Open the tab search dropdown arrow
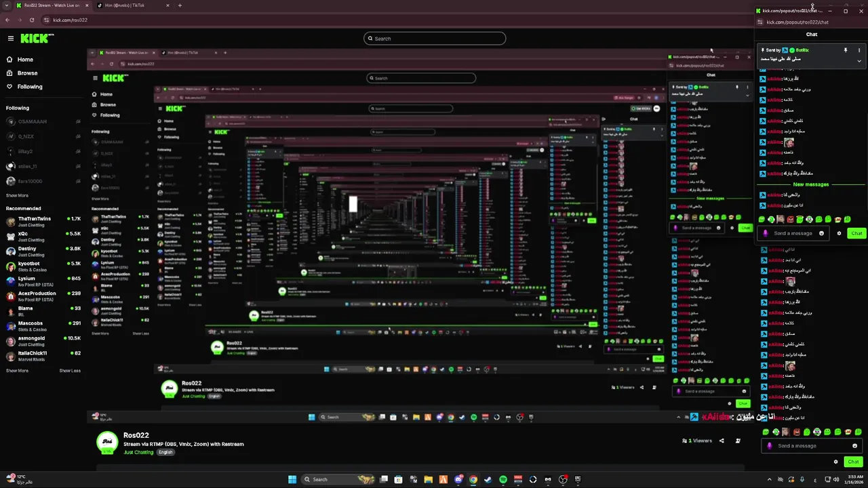 7,5
